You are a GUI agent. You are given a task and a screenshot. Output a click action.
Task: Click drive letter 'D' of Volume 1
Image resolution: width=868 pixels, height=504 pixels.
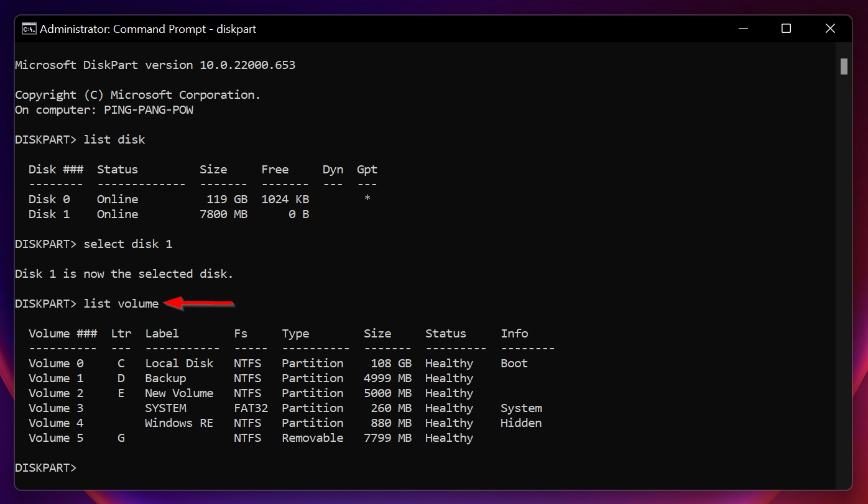click(121, 378)
